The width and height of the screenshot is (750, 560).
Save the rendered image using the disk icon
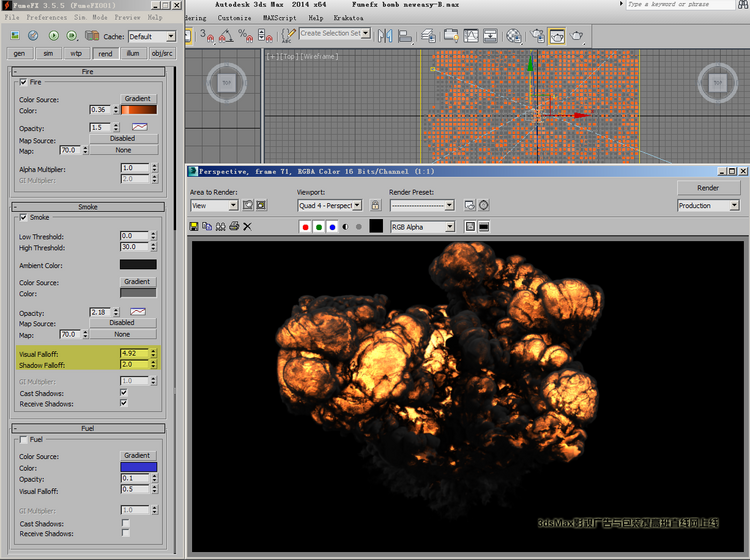coord(194,227)
